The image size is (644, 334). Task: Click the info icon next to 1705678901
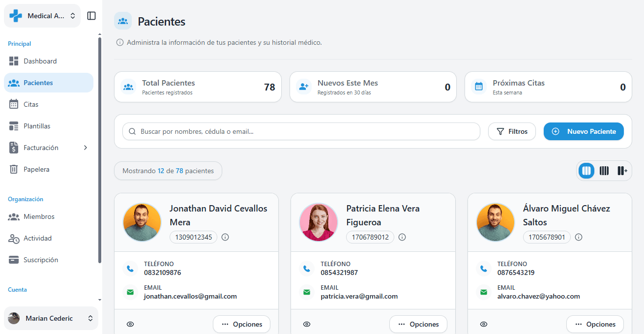point(579,237)
